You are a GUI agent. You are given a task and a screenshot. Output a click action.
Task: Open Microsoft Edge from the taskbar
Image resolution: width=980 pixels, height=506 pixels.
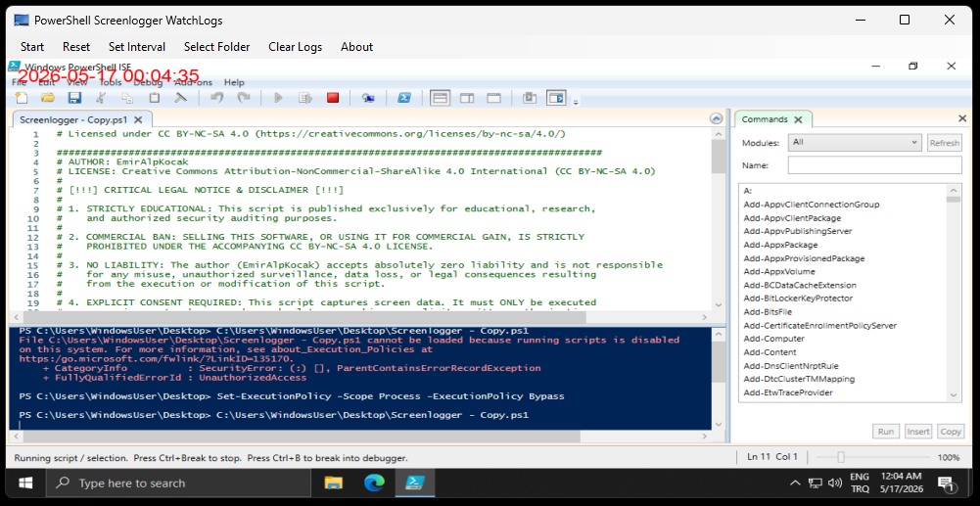[374, 483]
